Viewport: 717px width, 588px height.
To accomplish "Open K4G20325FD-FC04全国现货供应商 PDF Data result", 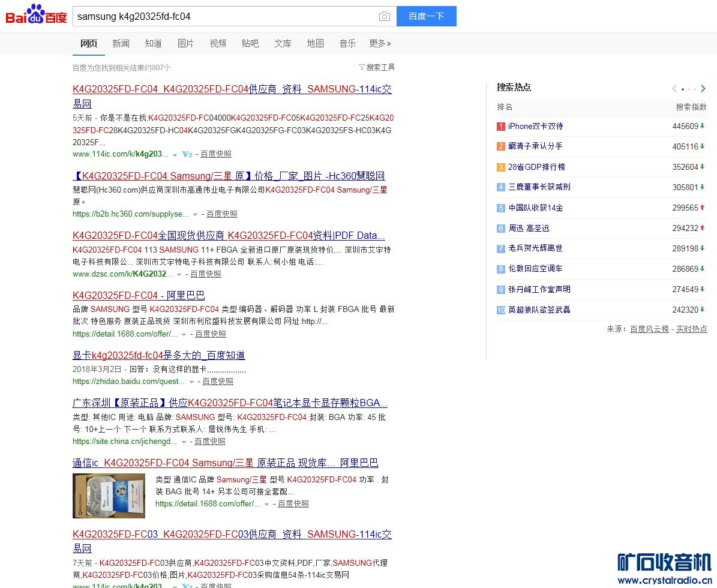I will (x=229, y=235).
